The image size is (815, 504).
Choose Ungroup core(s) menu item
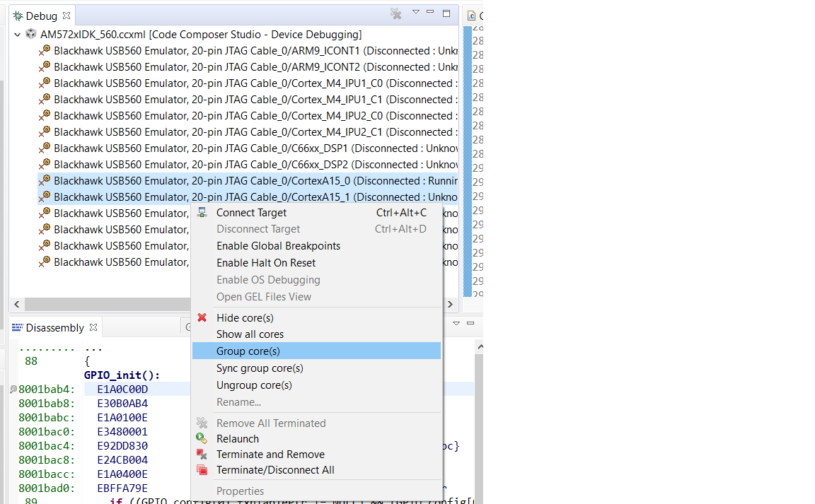316,385
